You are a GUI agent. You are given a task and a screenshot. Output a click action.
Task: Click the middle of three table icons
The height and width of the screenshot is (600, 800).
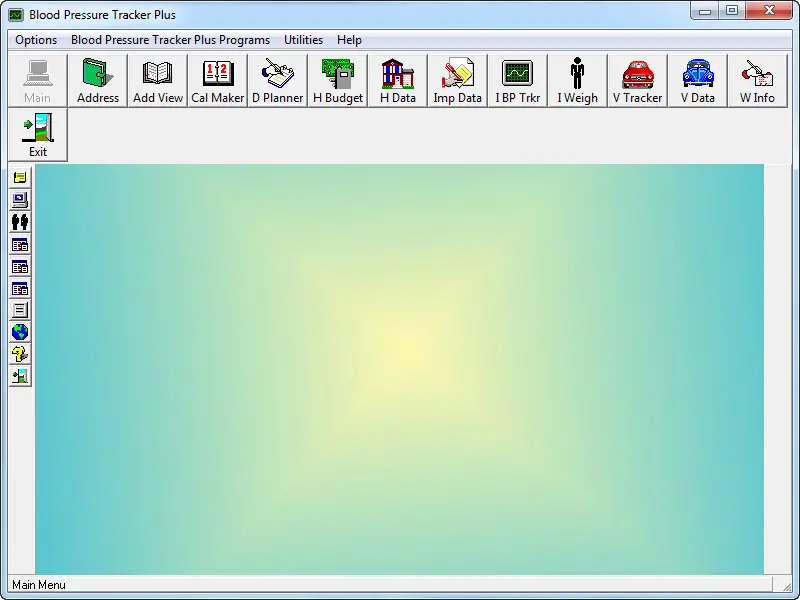point(20,266)
